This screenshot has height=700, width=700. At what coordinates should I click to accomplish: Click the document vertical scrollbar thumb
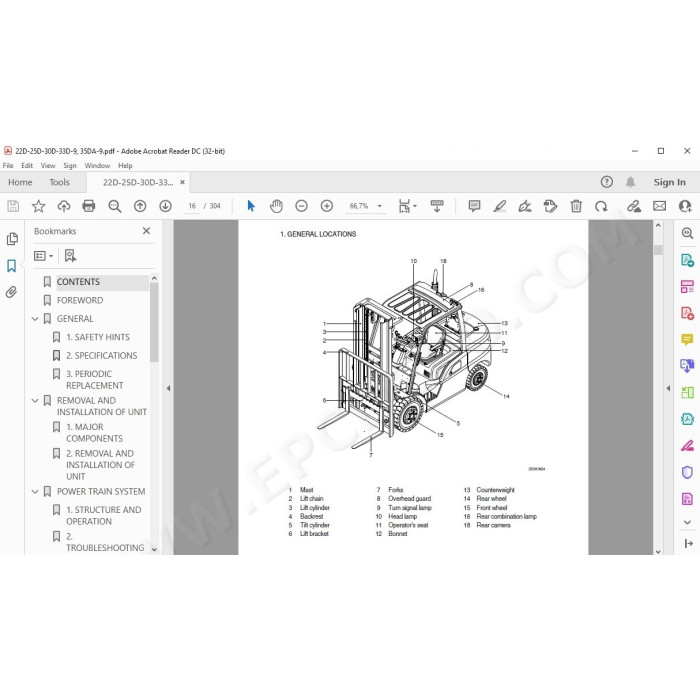[x=658, y=250]
